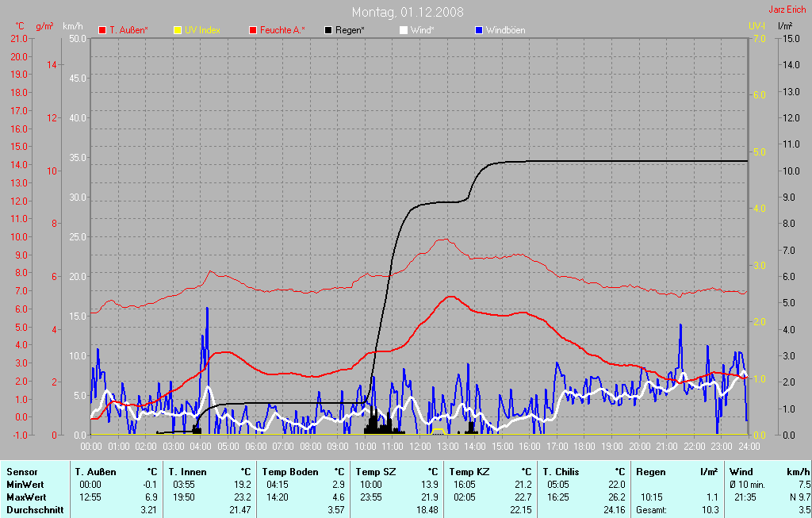Click the black Regen legend swatch

coord(328,30)
